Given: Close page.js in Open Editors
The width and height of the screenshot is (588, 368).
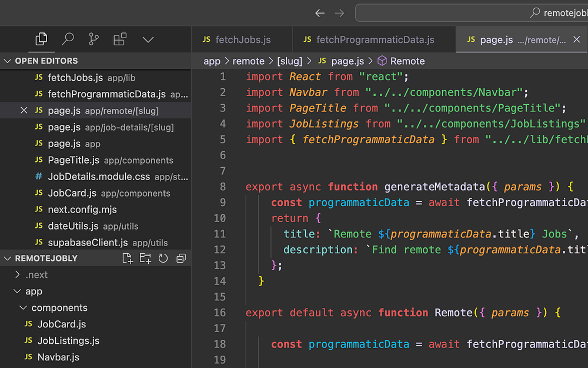Looking at the screenshot, I should click(24, 111).
